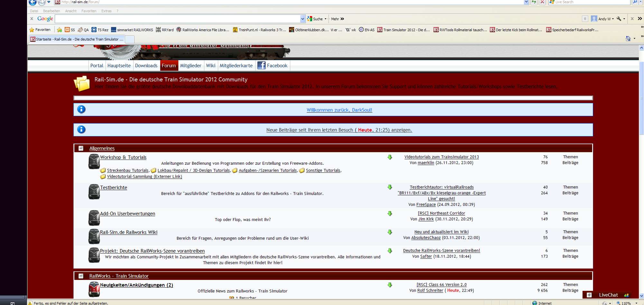This screenshot has height=305, width=644.
Task: Jump to last post in Add-On Userbewertungen
Action: point(390,213)
